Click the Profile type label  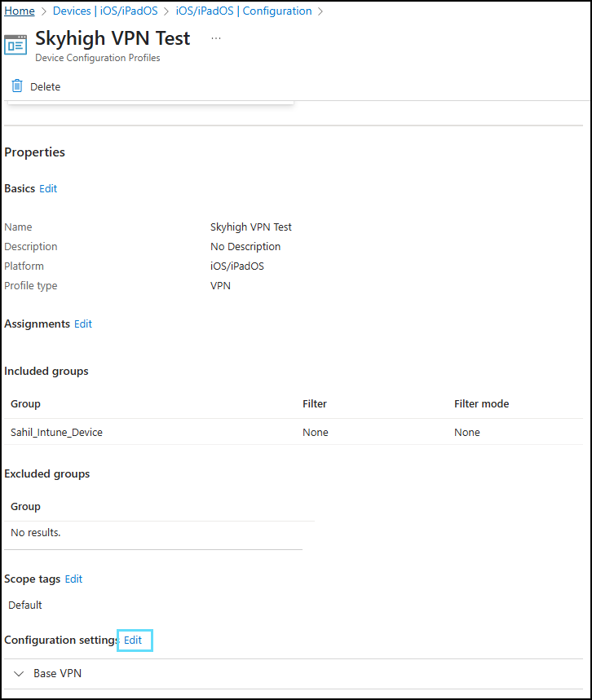31,286
